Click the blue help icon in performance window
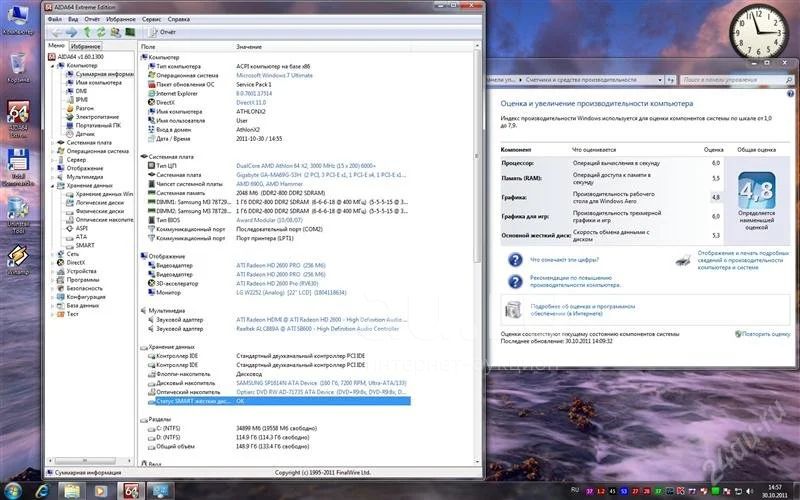The width and height of the screenshot is (800, 500). (791, 94)
